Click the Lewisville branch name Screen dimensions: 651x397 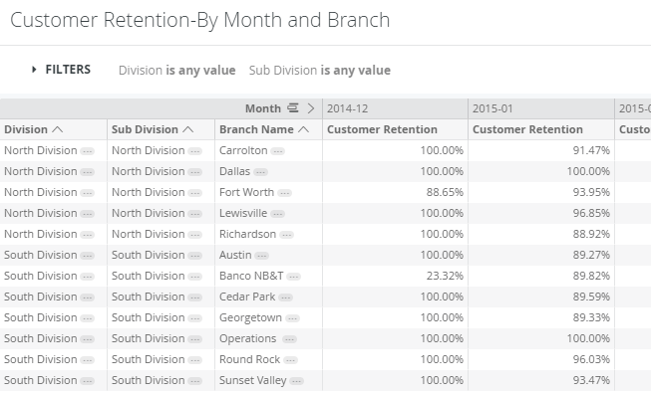tap(243, 213)
